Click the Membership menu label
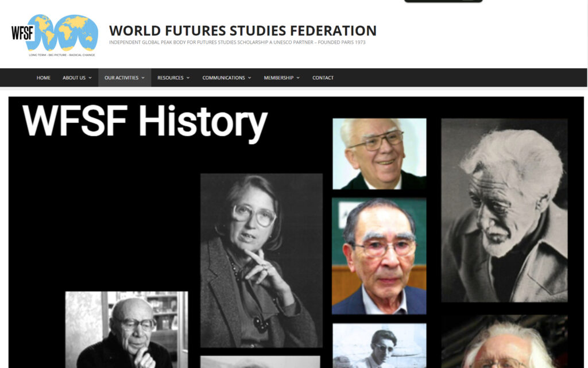Viewport: 588px width, 368px height. [278, 78]
